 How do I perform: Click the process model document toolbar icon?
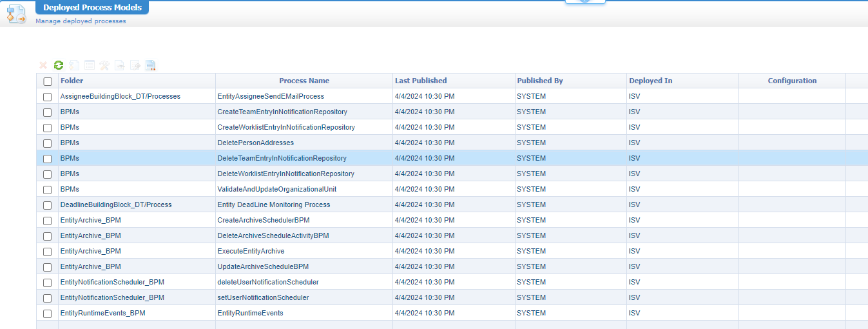[x=74, y=65]
